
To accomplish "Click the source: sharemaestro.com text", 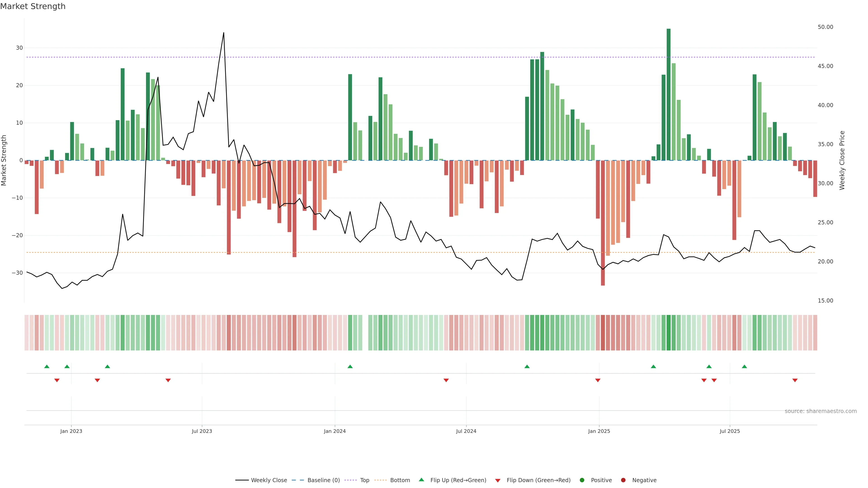I will 821,411.
